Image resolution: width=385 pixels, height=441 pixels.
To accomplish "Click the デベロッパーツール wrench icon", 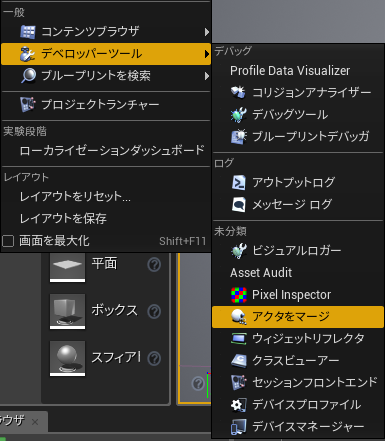I will [x=27, y=54].
